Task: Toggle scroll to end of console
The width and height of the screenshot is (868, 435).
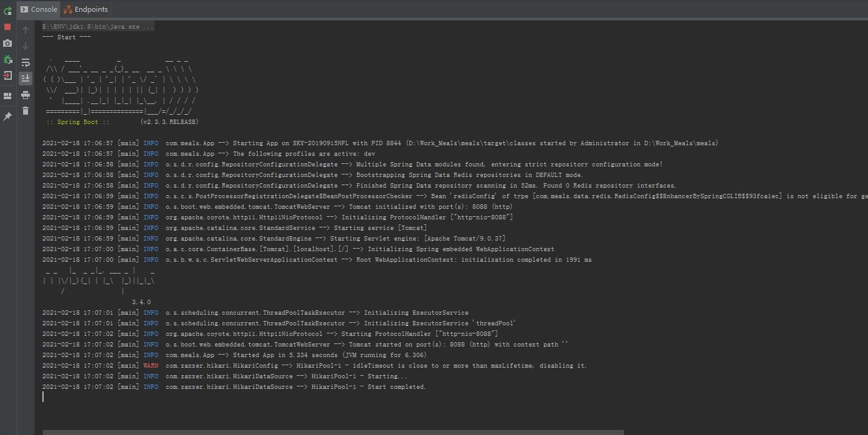Action: pyautogui.click(x=26, y=79)
